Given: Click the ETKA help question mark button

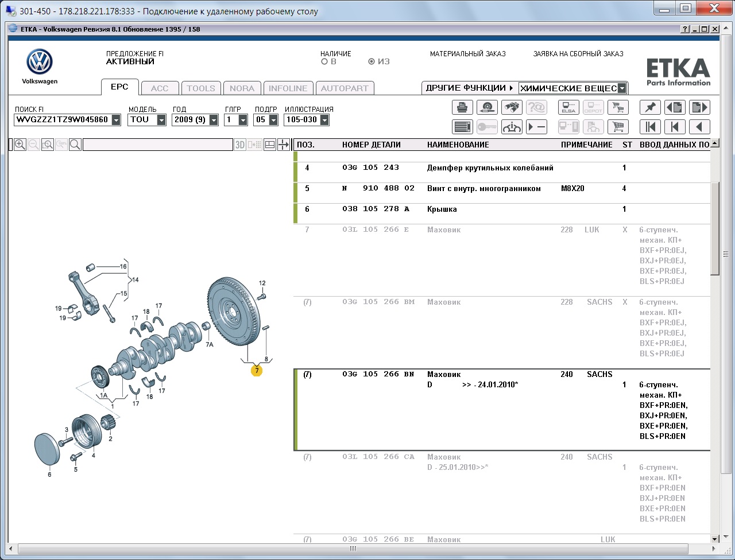Looking at the screenshot, I should [x=686, y=29].
